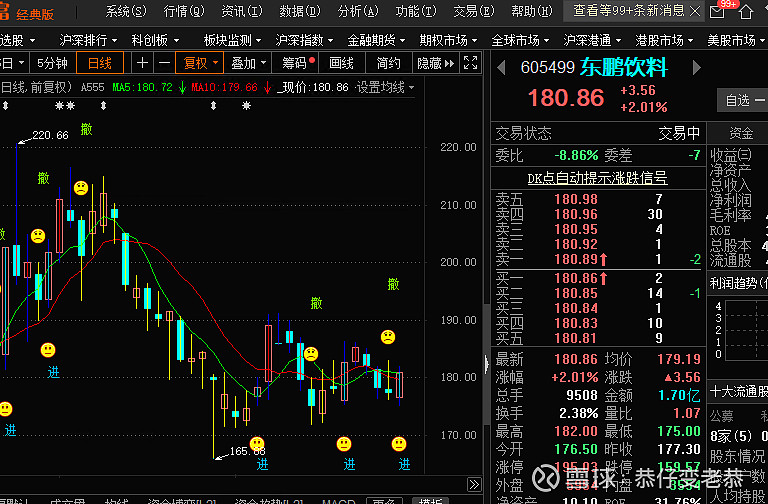Enable the 画线 drawing tools
Viewport: 768px width, 504px height.
[x=341, y=63]
